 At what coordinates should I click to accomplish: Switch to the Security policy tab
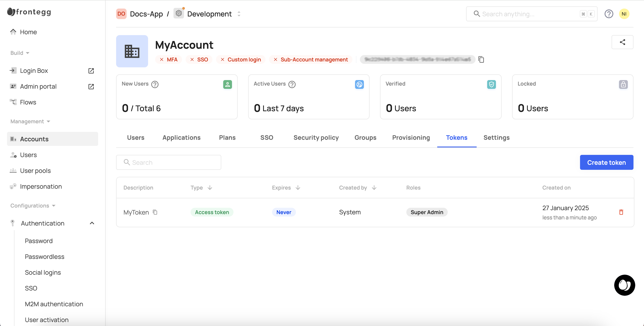[316, 138]
